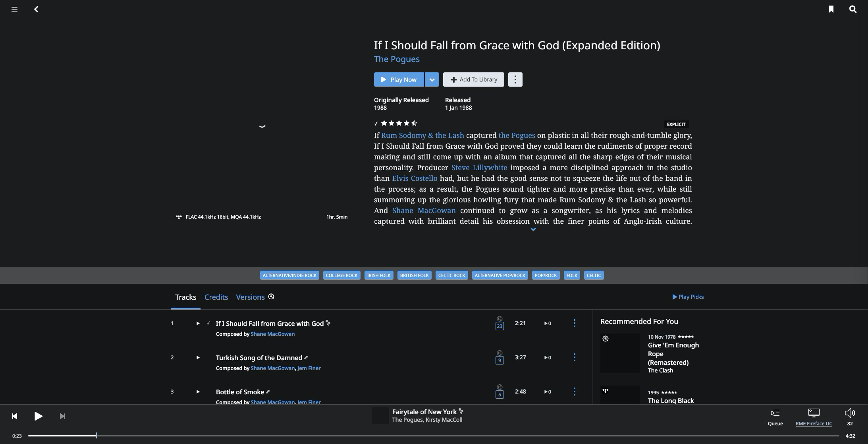Expand the album review with chevron

533,229
